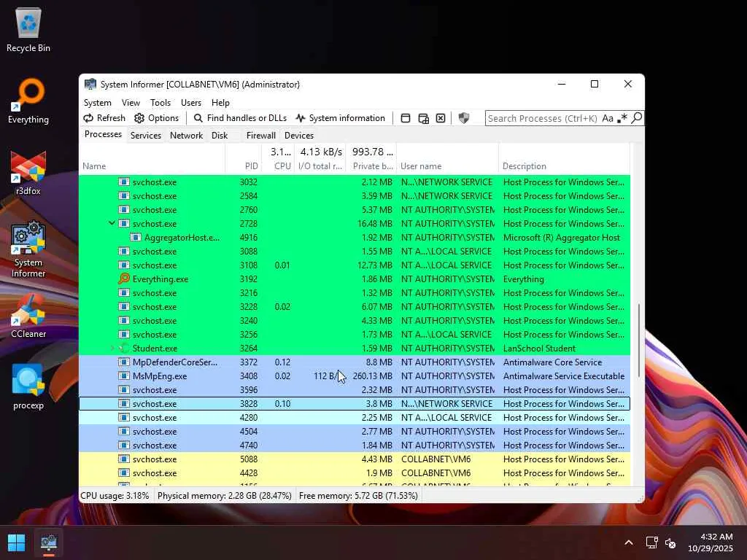Focus the Search Processes input field
Viewport: 747px width, 560px height.
[x=542, y=118]
